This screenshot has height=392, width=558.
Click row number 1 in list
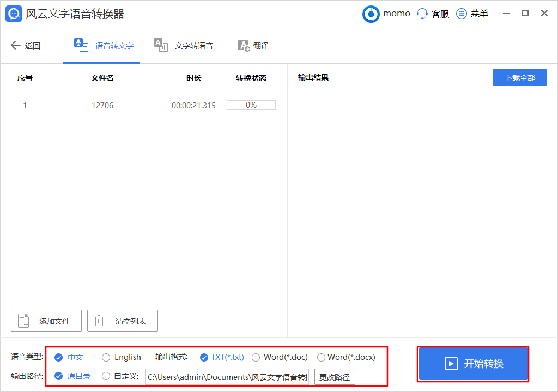[25, 106]
